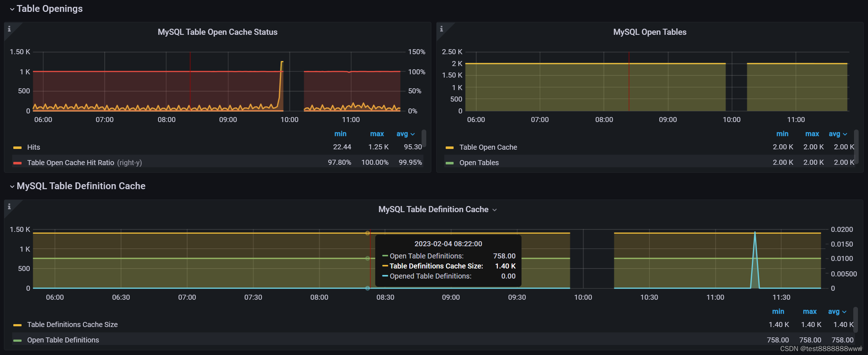Click Table Definitions Cache Size color swatch

pos(17,325)
